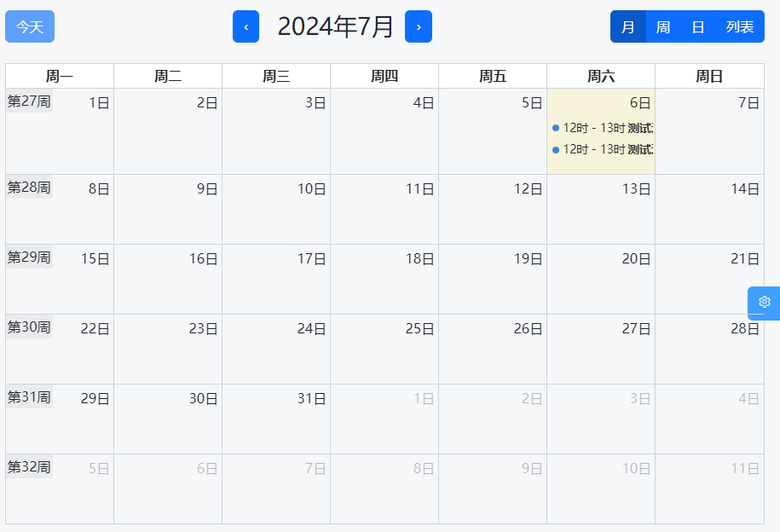Select the 第29周 week label
The image size is (780, 532).
click(x=29, y=257)
